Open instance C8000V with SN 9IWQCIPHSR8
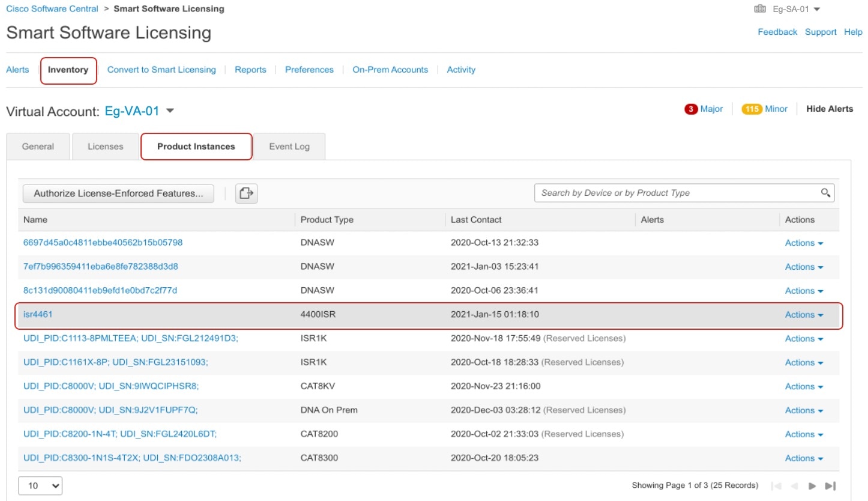The image size is (868, 501). [x=111, y=386]
